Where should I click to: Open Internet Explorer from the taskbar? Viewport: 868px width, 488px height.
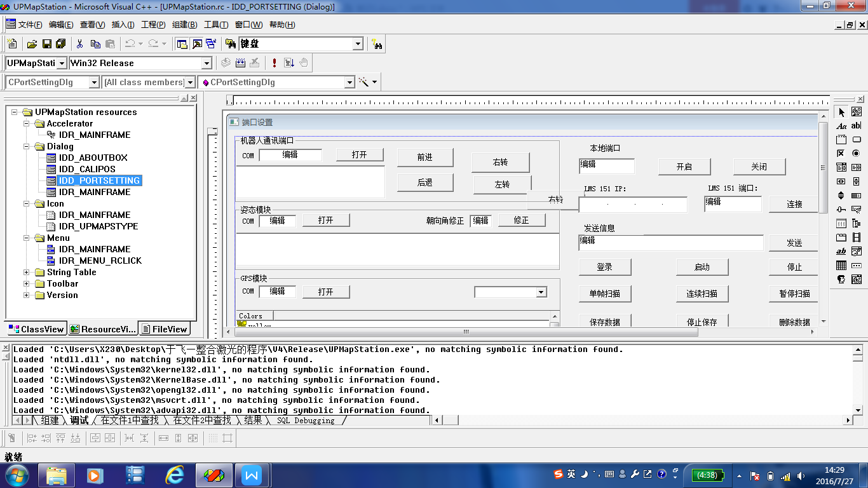click(175, 474)
